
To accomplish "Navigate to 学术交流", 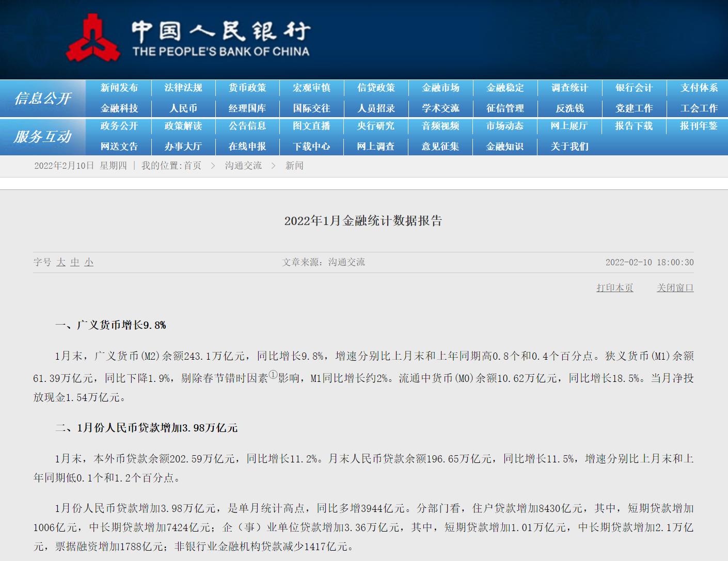I will point(441,108).
